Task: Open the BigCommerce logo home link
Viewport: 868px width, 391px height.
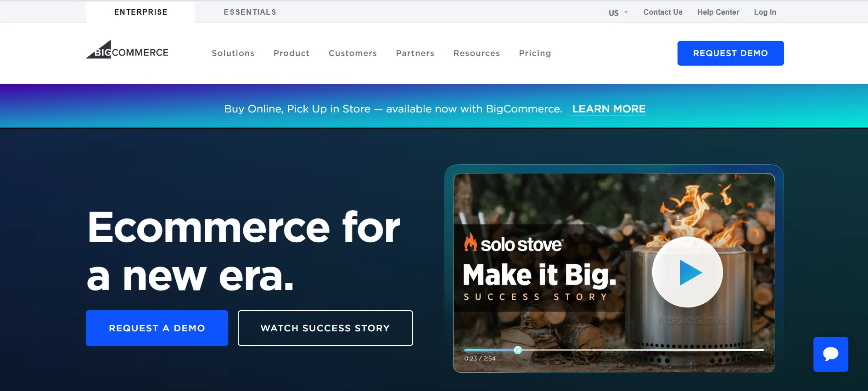Action: [x=127, y=50]
